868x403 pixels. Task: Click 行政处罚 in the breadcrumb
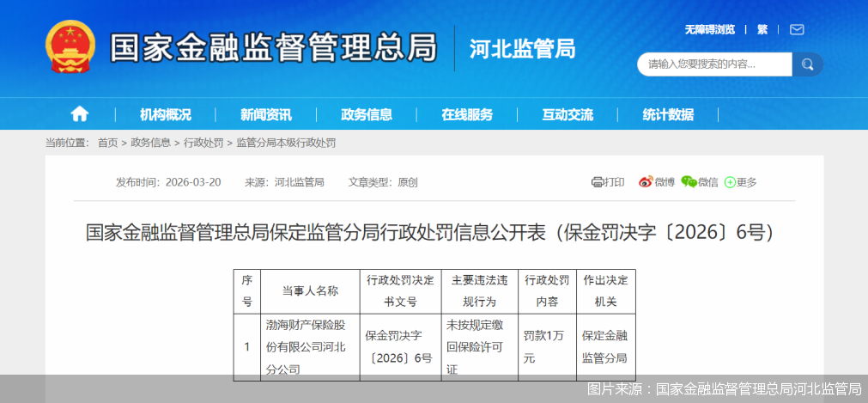click(x=203, y=143)
